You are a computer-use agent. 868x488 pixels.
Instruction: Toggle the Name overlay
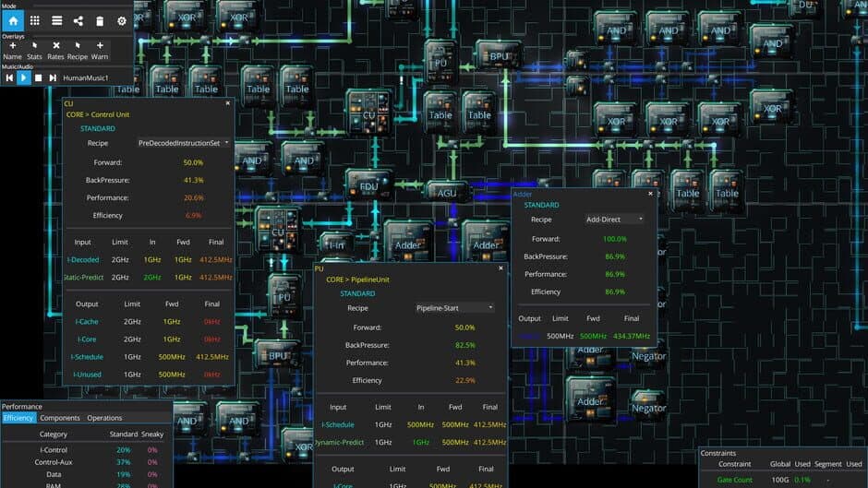[x=12, y=50]
